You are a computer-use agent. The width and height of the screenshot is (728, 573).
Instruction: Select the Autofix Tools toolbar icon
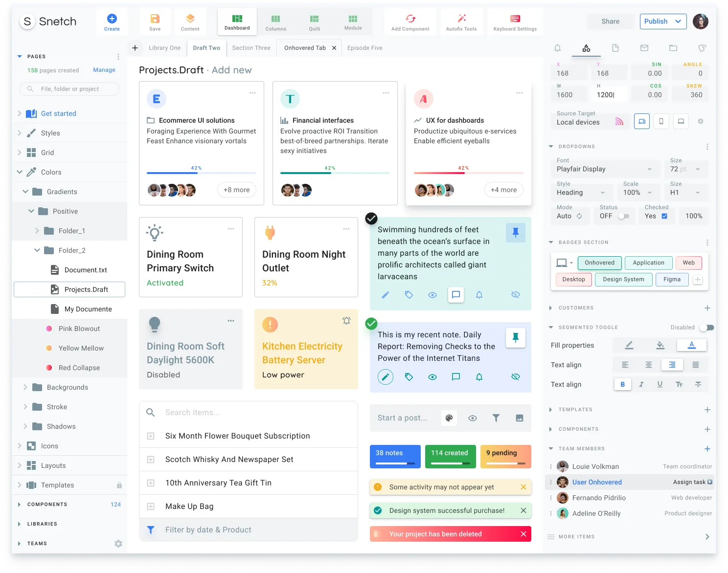point(461,21)
